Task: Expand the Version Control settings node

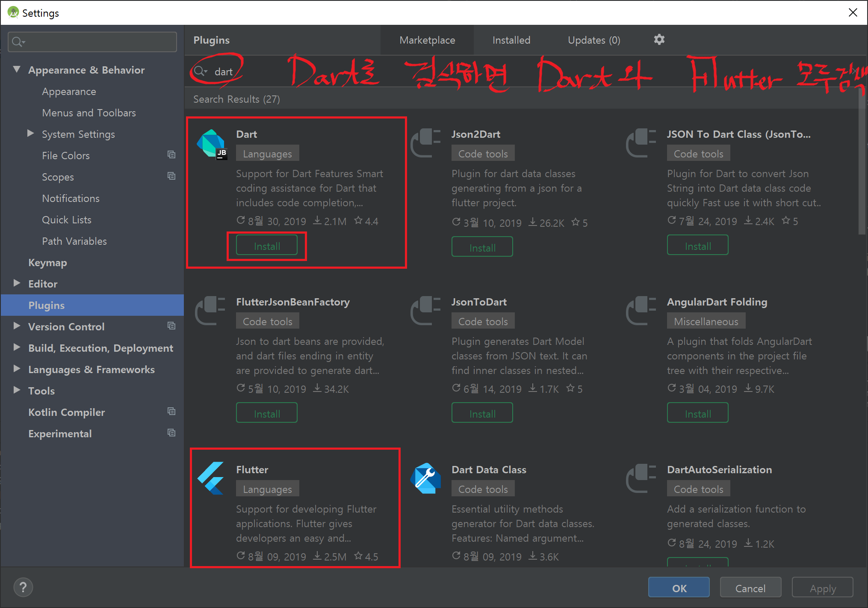Action: [17, 326]
